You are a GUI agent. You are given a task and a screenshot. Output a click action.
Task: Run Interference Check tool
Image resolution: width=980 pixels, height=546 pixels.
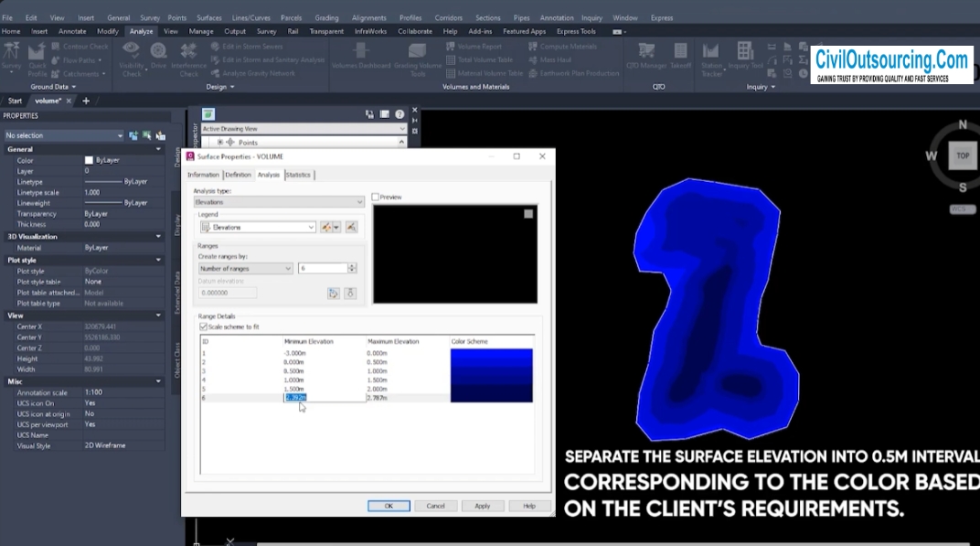(188, 59)
